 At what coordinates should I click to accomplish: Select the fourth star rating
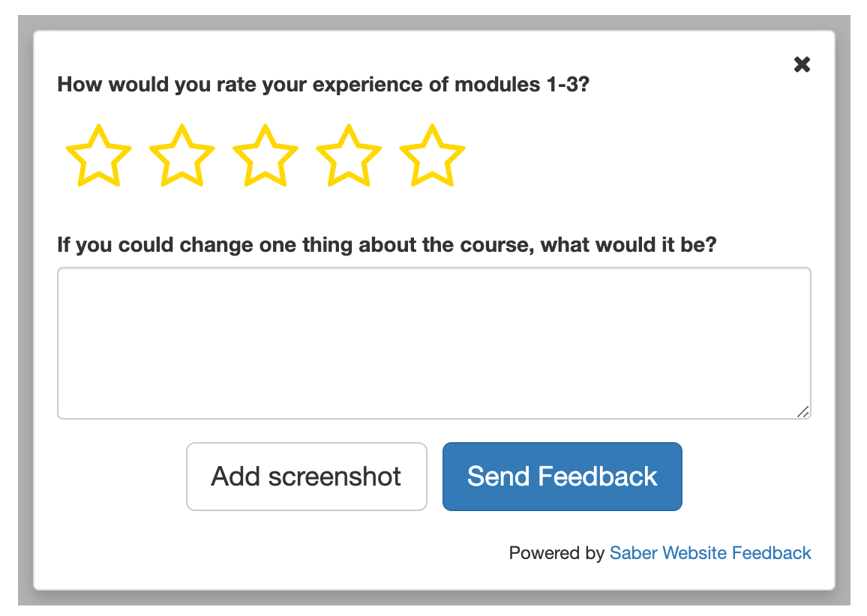tap(348, 156)
